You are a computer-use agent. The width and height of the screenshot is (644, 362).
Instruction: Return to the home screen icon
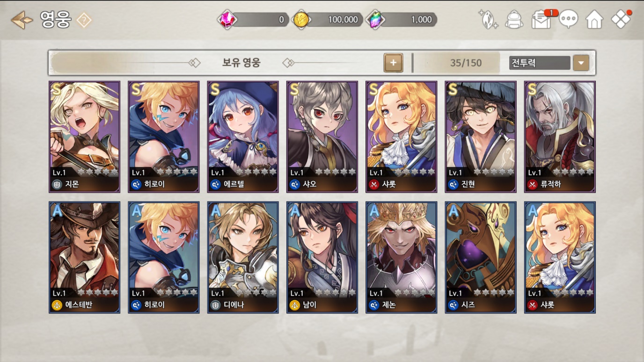pyautogui.click(x=594, y=20)
